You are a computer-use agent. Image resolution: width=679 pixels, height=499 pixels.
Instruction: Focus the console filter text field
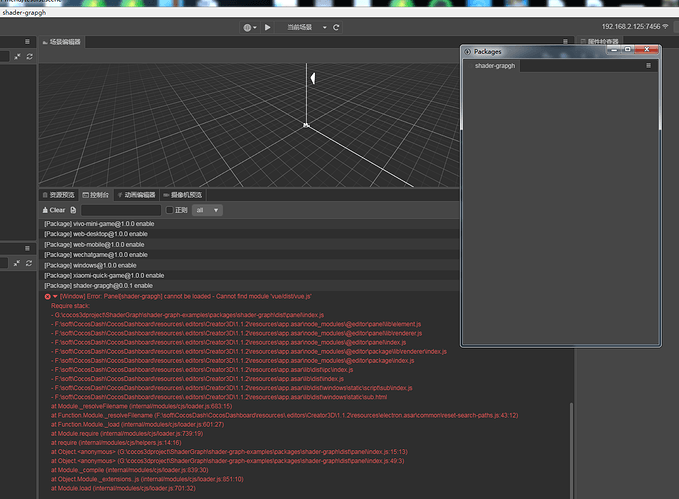[x=120, y=210]
